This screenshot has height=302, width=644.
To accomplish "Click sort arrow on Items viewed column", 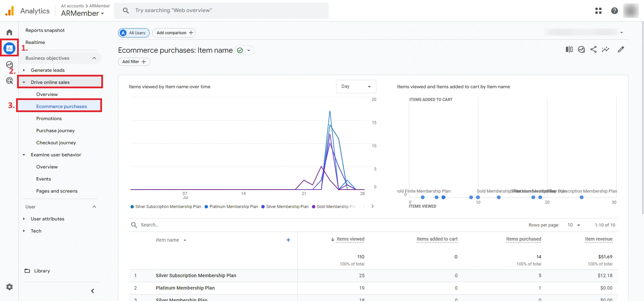I will click(333, 239).
